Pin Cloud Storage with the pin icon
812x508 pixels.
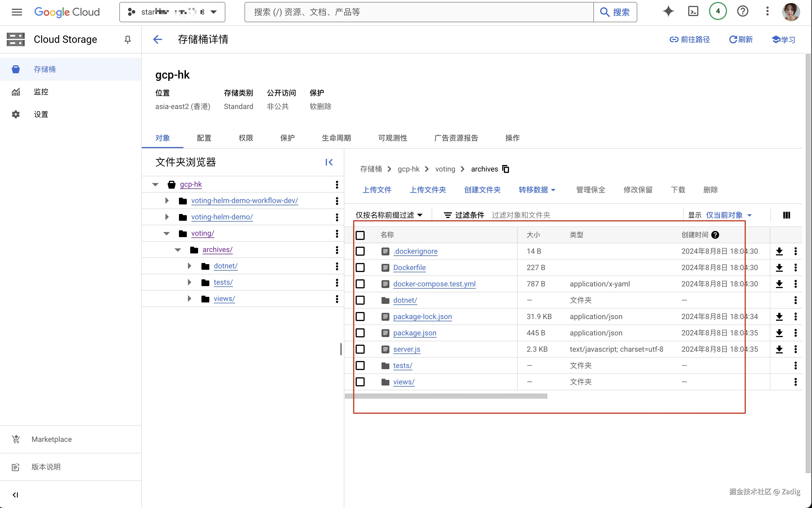point(127,40)
